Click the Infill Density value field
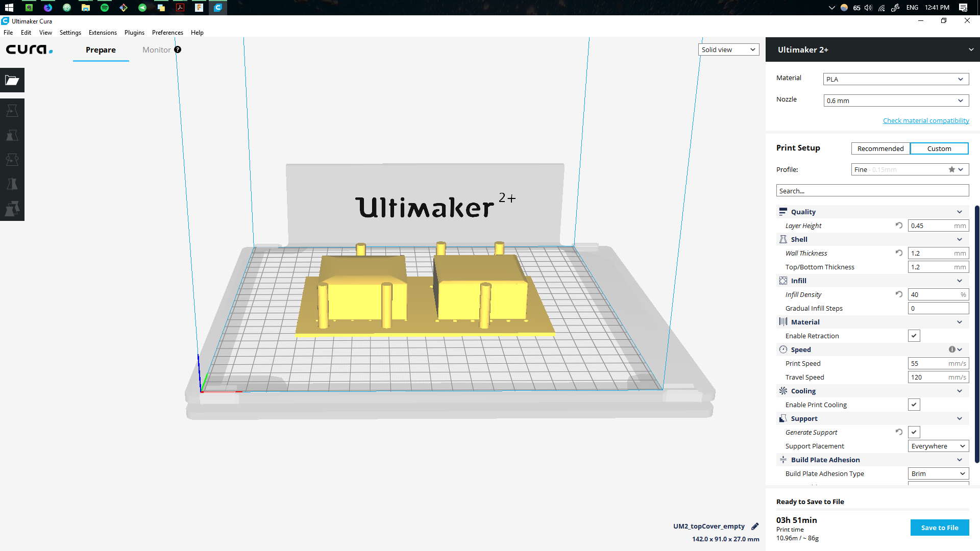 (x=938, y=294)
